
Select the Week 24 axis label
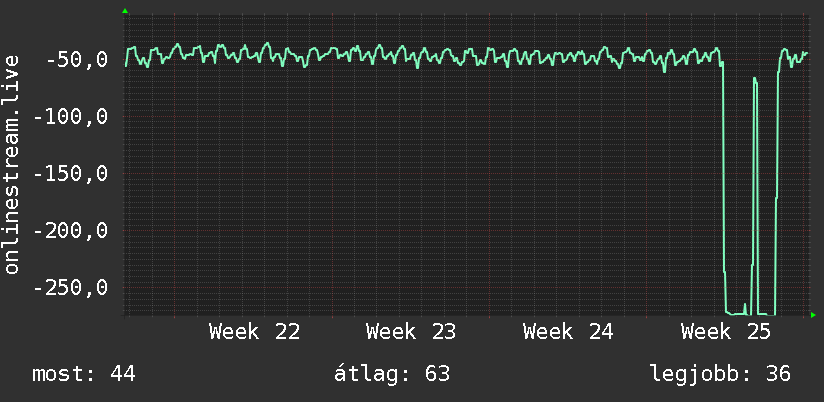pyautogui.click(x=568, y=332)
